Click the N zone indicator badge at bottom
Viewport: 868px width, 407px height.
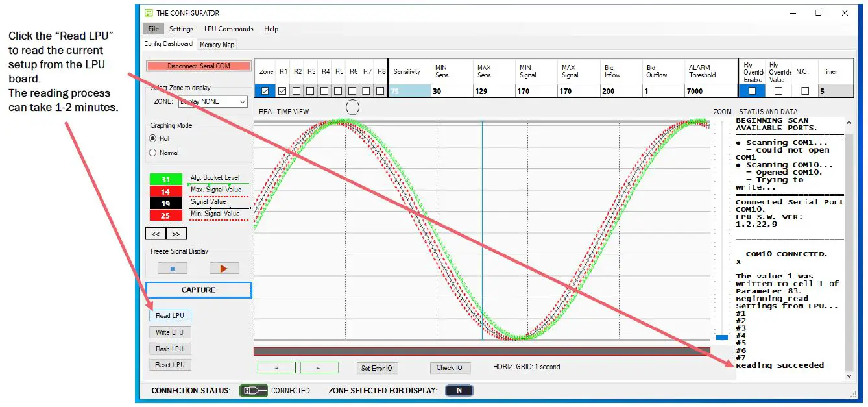pos(459,389)
